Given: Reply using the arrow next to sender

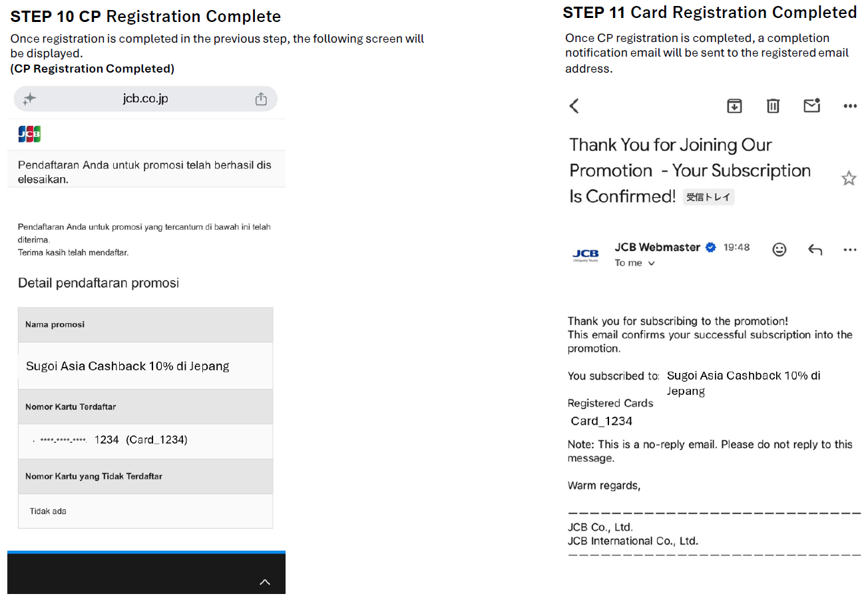Looking at the screenshot, I should 815,249.
